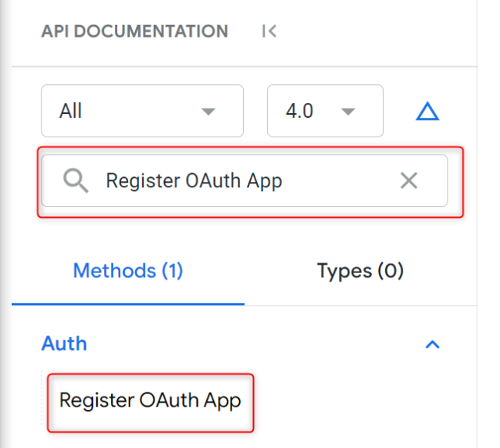Click the blue underline beneath the Methods tab
Viewport: 500px width, 448px height.
[x=127, y=304]
